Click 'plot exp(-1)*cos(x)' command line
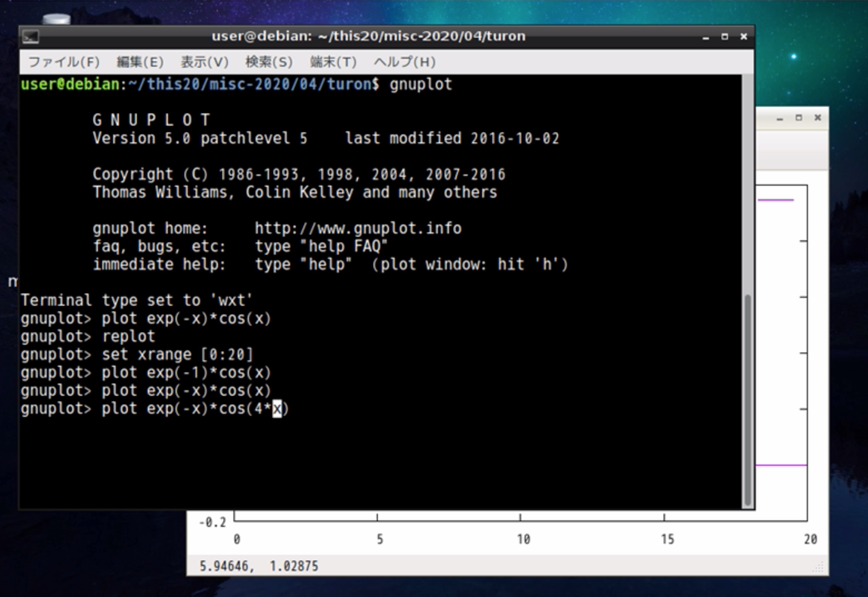 click(146, 372)
